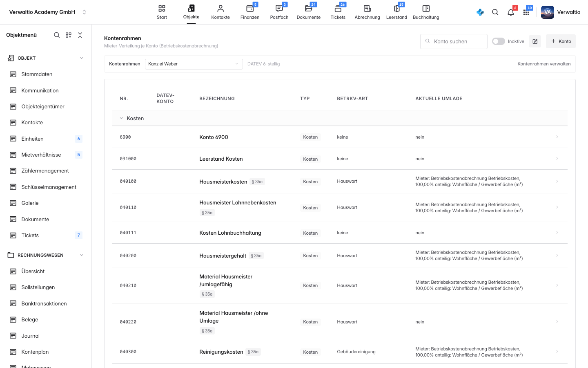Click the + Konto button
Viewport: 588px width, 368px height.
coord(561,41)
